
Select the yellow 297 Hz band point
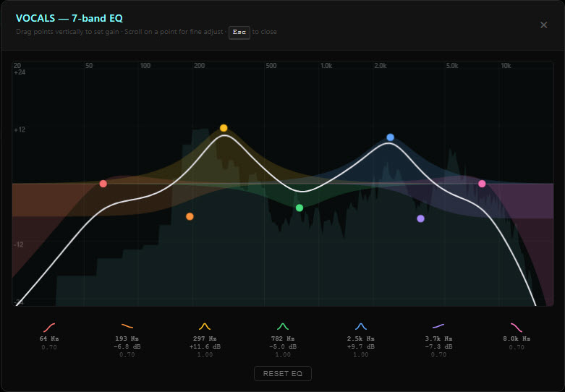[224, 128]
